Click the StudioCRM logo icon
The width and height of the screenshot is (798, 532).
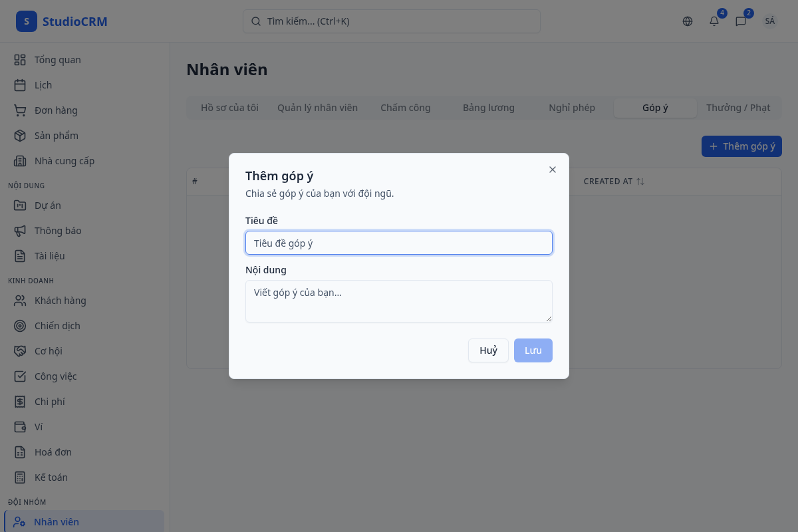coord(27,21)
